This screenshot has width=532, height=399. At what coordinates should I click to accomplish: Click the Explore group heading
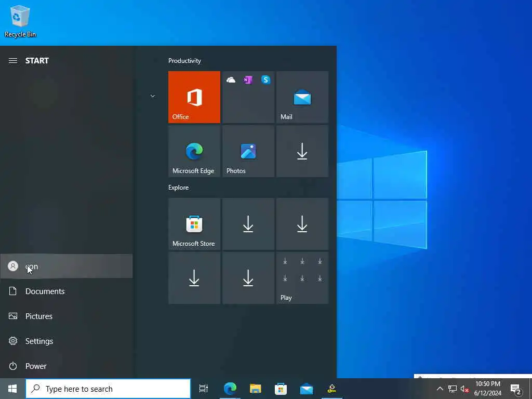point(179,188)
